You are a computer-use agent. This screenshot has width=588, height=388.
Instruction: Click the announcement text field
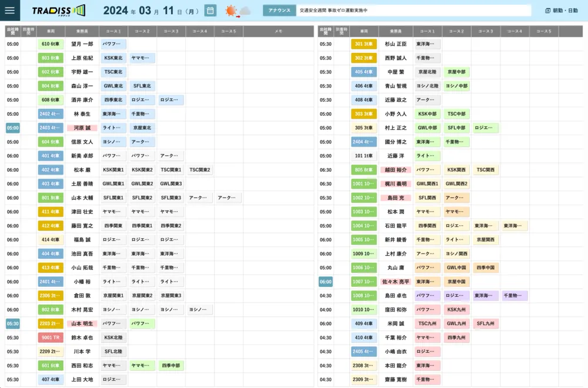pyautogui.click(x=413, y=11)
